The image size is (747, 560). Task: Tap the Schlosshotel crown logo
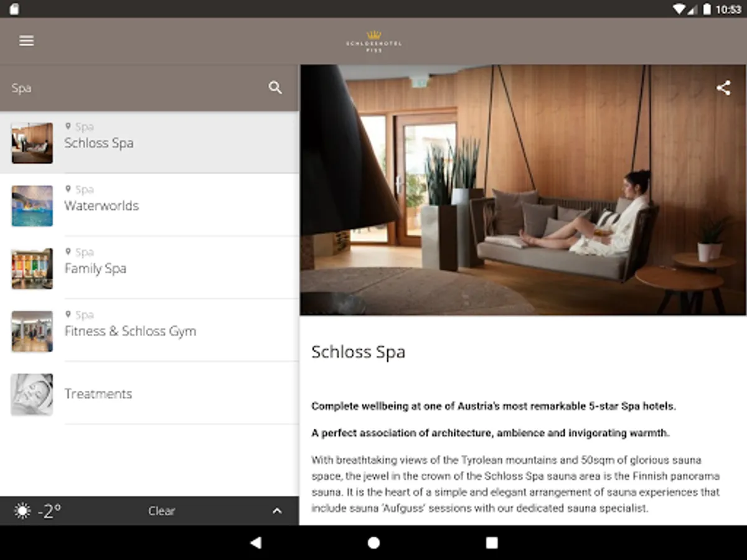[374, 41]
